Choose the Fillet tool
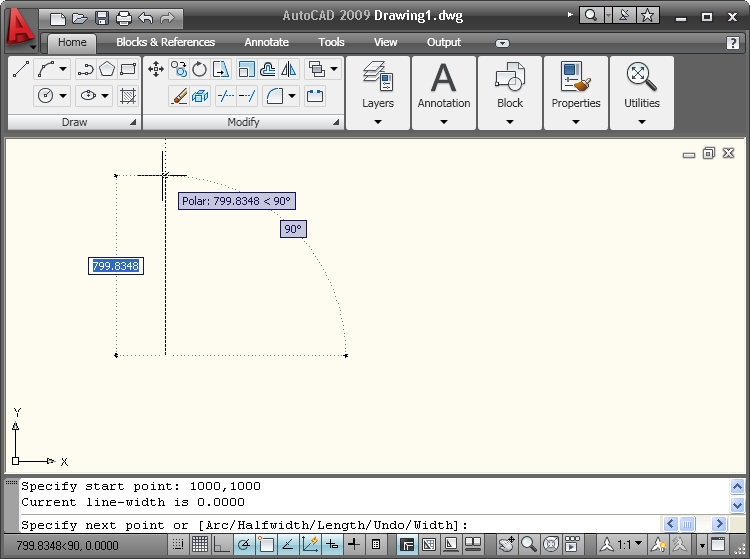 click(x=275, y=96)
